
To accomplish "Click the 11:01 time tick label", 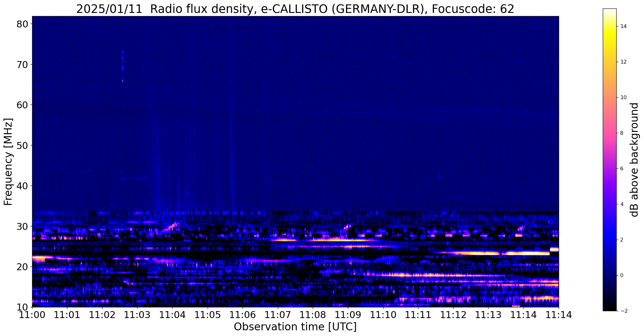I will pyautogui.click(x=67, y=315).
